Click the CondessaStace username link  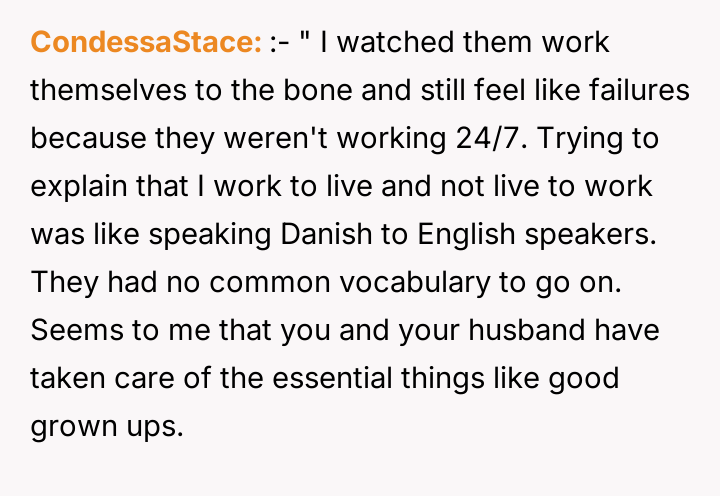pyautogui.click(x=146, y=44)
